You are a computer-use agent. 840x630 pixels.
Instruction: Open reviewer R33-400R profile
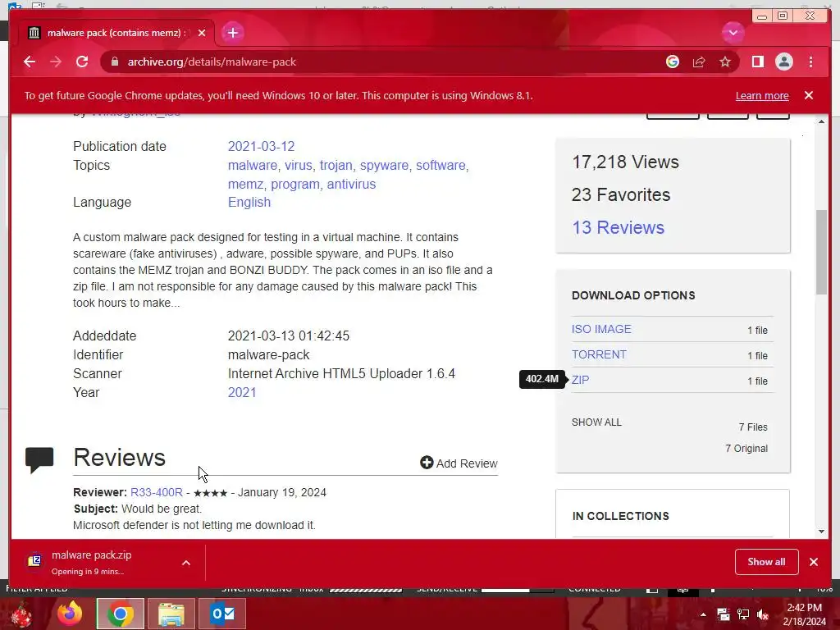(157, 492)
